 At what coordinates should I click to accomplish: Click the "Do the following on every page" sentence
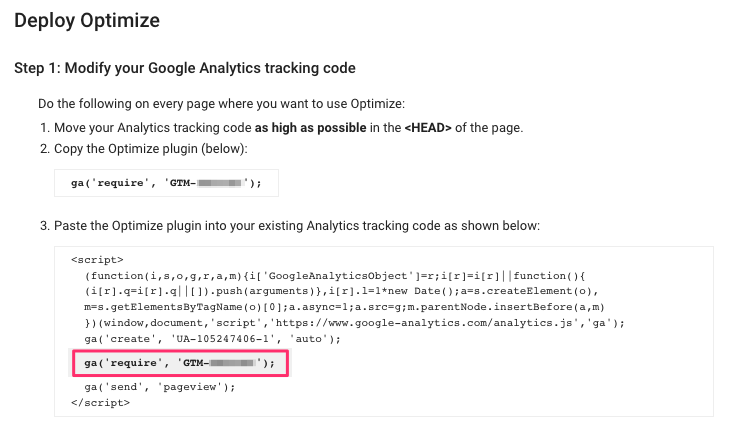pyautogui.click(x=223, y=104)
